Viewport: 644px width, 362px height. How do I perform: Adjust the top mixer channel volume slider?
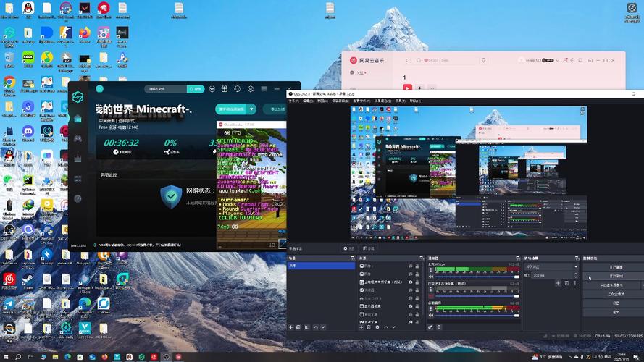(x=477, y=277)
